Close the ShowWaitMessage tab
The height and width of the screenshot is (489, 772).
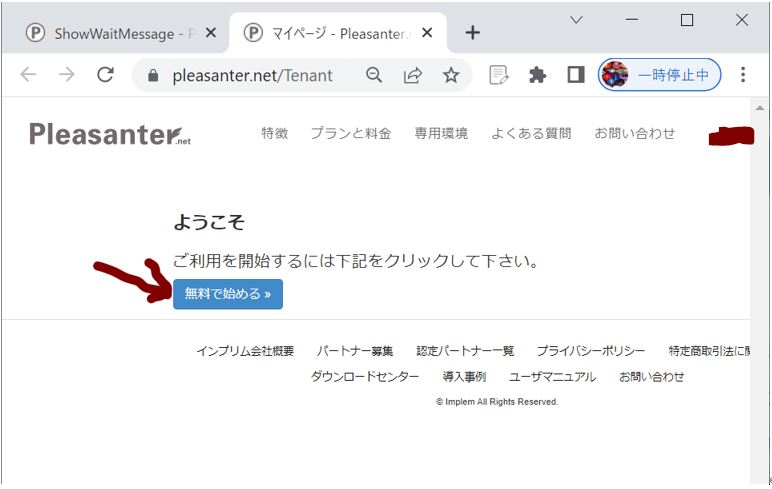[210, 33]
